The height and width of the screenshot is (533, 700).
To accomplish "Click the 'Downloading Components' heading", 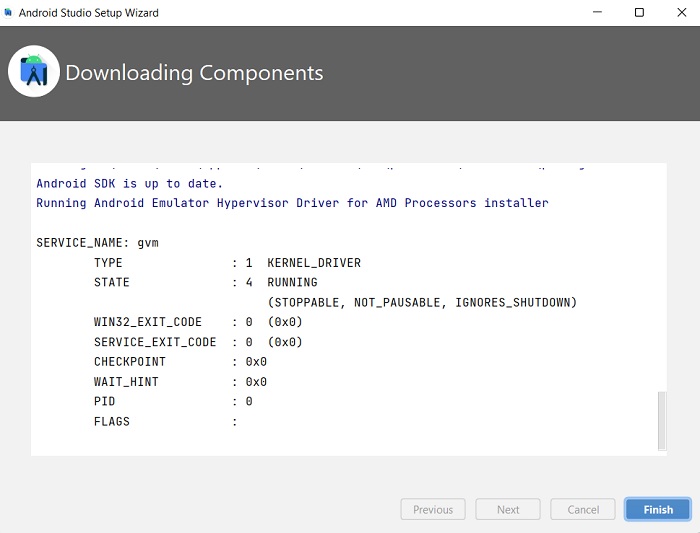I will pyautogui.click(x=194, y=73).
